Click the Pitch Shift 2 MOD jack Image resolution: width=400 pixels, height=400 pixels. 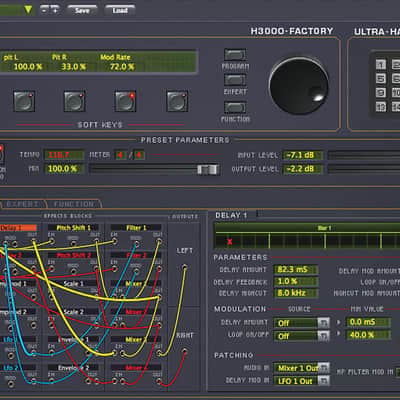(x=73, y=271)
